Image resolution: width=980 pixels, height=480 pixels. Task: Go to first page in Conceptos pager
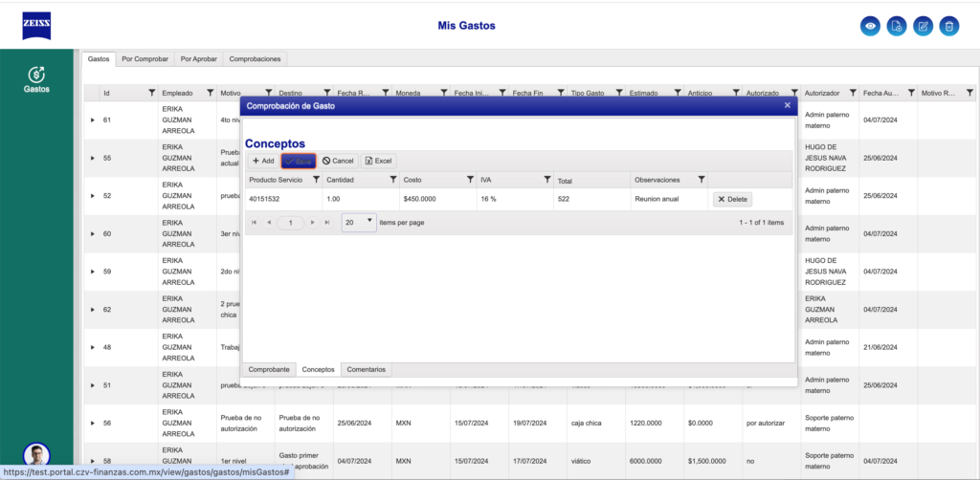coord(254,222)
